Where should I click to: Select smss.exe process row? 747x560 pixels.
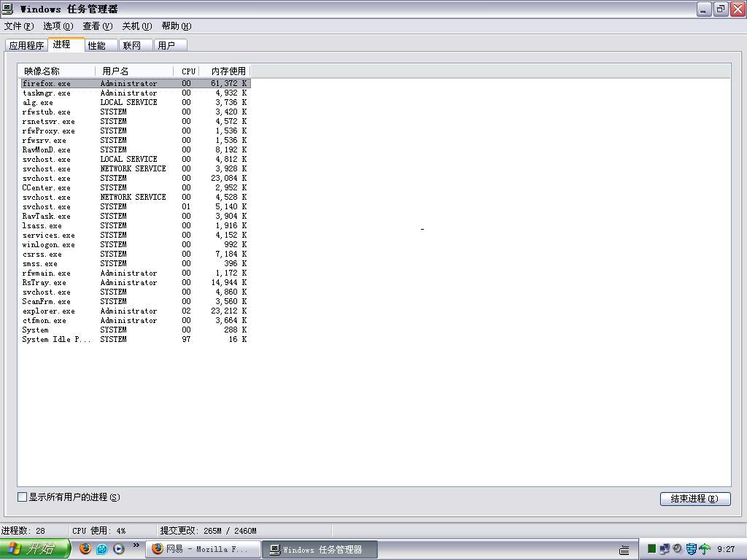(x=136, y=264)
